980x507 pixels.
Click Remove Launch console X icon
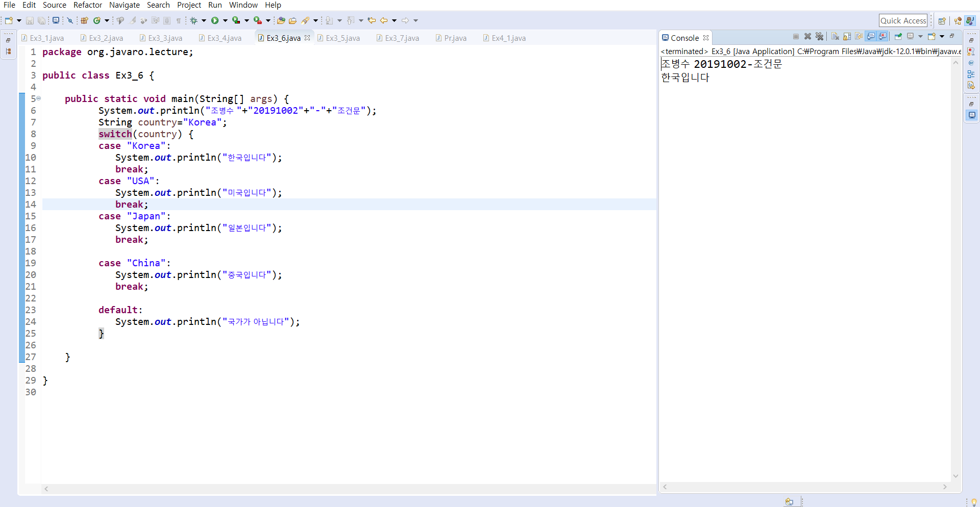[x=807, y=36]
